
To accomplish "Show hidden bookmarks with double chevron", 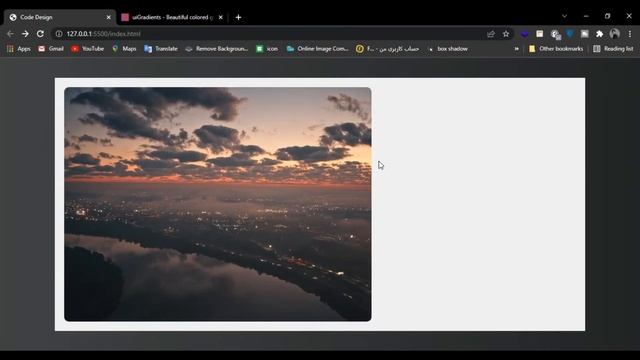I will click(x=517, y=49).
